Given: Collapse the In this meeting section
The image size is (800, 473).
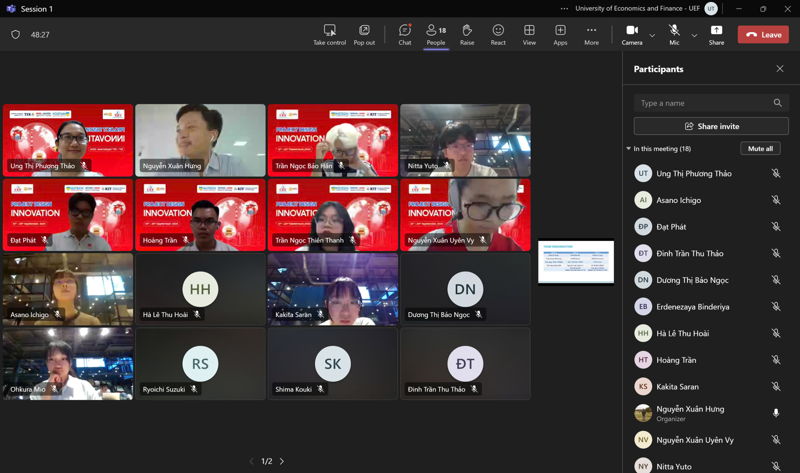Looking at the screenshot, I should coord(628,149).
